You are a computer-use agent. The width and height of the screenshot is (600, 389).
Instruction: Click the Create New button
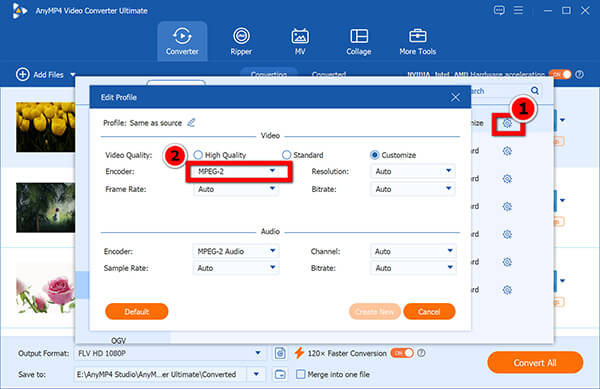(x=375, y=311)
